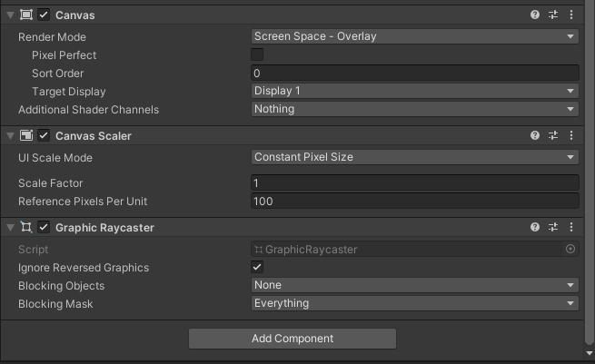Open help for Canvas component
Screen dimensions: 595x364
tap(535, 15)
